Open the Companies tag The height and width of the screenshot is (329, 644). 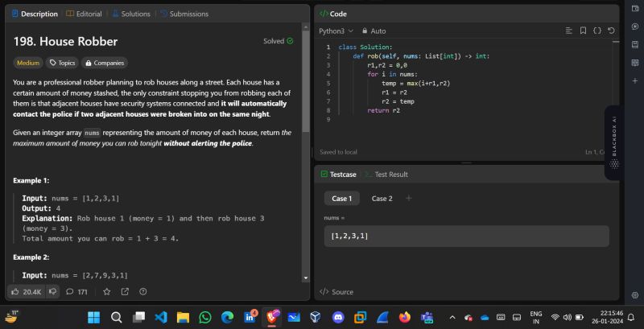pos(105,63)
